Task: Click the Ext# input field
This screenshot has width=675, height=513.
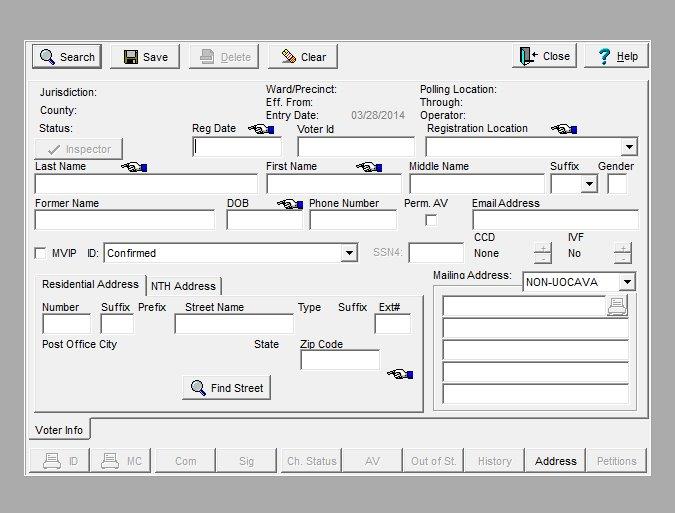Action: coord(393,324)
